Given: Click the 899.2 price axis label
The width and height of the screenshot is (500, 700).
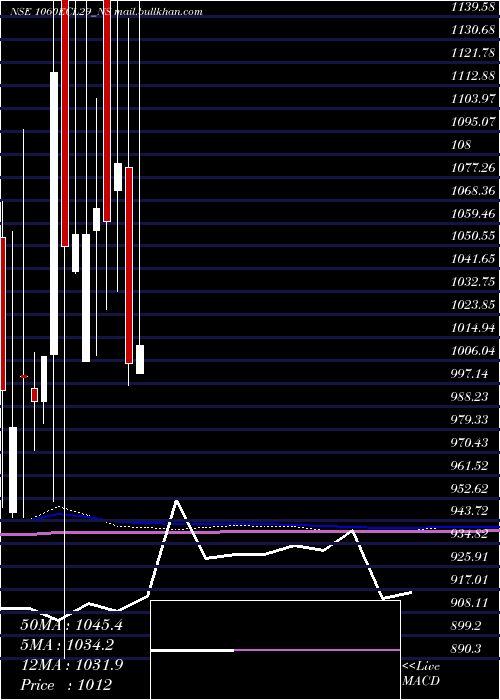Looking at the screenshot, I should coord(467,625).
